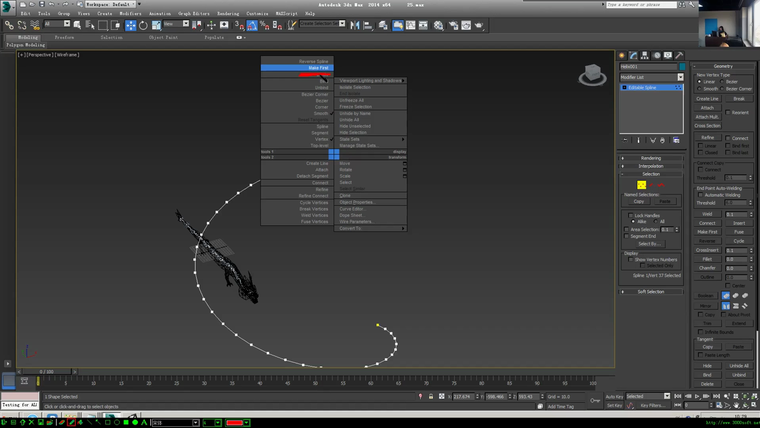Click the Select and Move tool icon
The width and height of the screenshot is (760, 428).
[130, 25]
